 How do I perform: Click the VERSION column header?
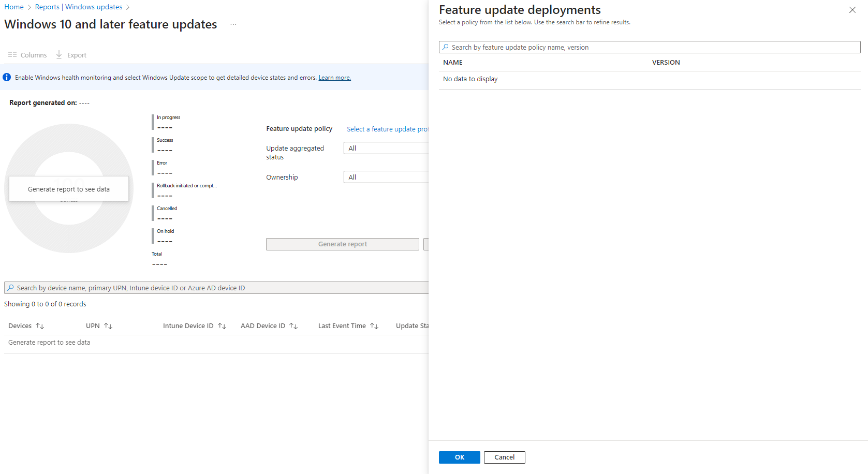[666, 62]
